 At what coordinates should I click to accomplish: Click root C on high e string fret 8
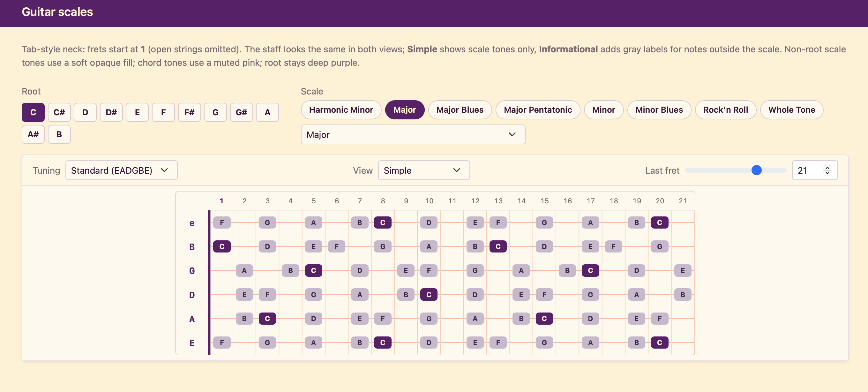tap(383, 222)
